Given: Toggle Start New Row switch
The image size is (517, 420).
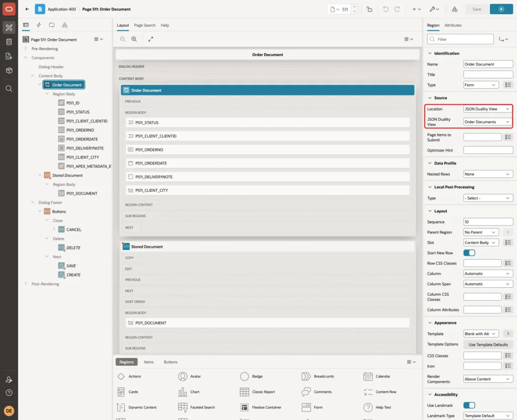Looking at the screenshot, I should point(469,253).
